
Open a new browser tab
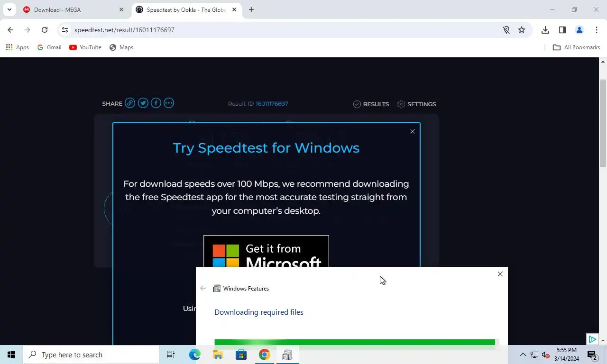pos(251,9)
